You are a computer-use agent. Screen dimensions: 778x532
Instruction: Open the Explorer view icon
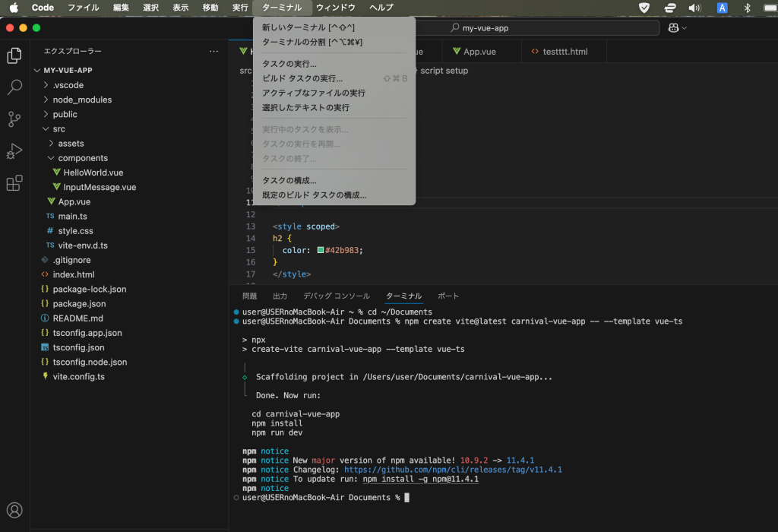click(14, 55)
